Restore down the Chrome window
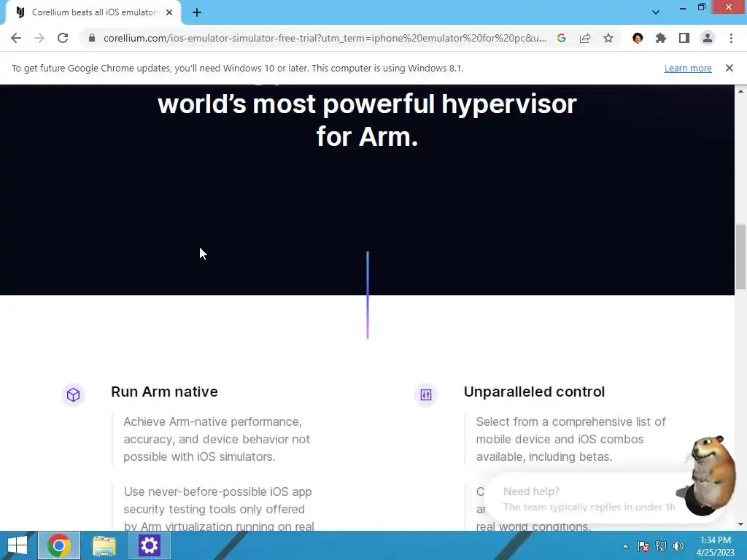This screenshot has height=560, width=747. pos(701,7)
